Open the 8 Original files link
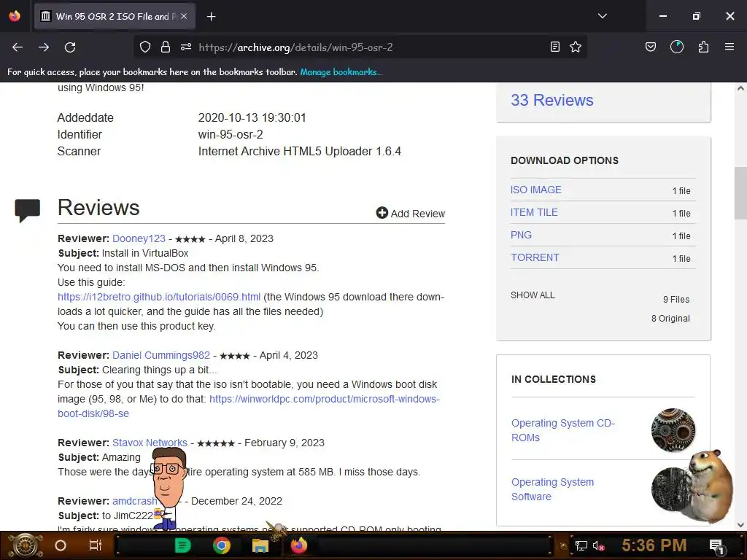 (670, 319)
